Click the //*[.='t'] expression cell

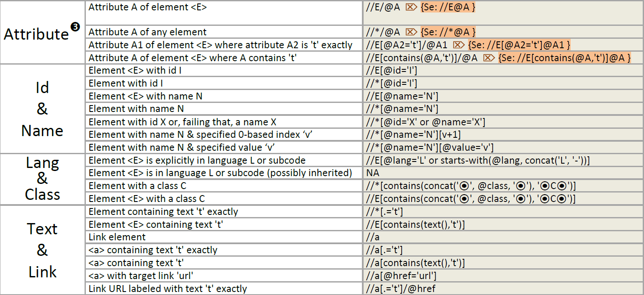[385, 211]
